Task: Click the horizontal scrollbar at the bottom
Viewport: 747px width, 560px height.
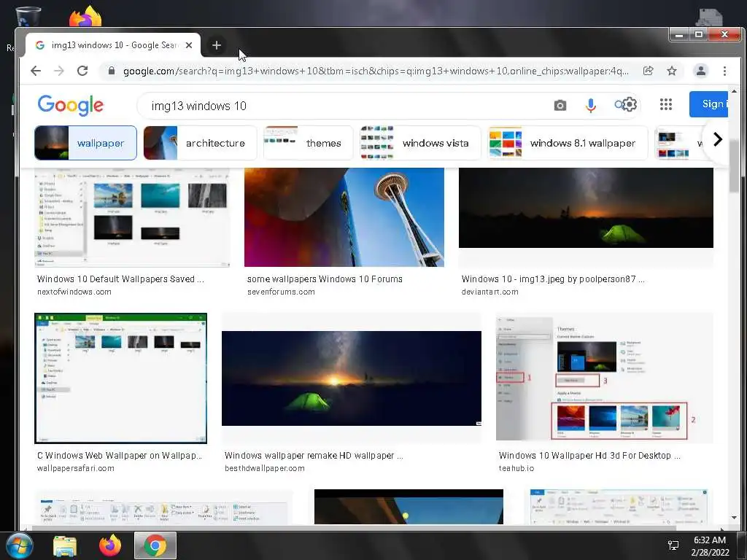Action: (354, 528)
